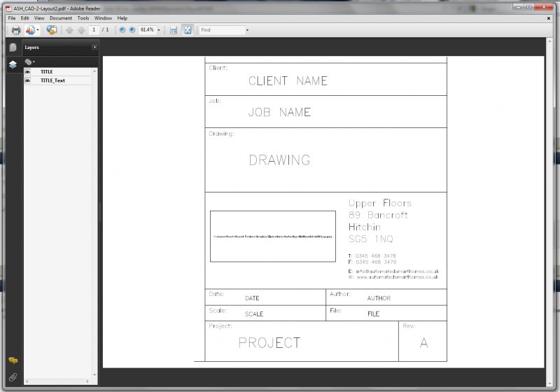
Task: Click the Find search field
Action: [x=222, y=30]
